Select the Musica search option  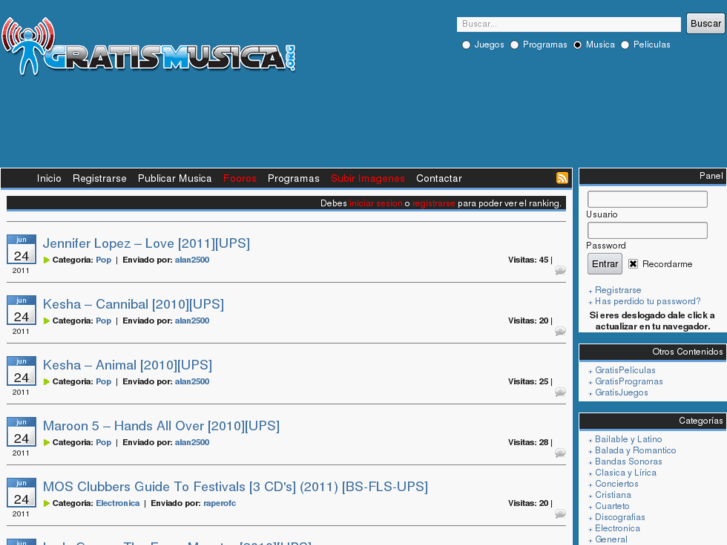click(577, 45)
